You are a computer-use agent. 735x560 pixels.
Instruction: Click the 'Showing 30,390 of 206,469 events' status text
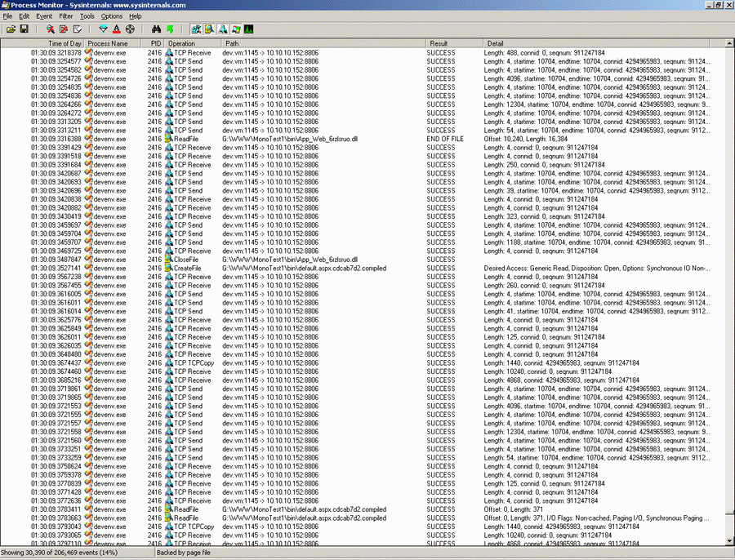(59, 553)
